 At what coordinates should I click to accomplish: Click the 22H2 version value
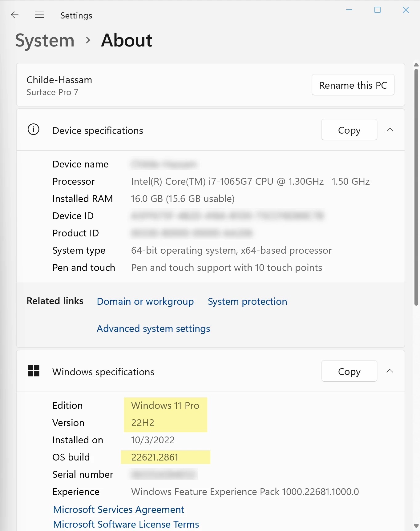tap(143, 423)
